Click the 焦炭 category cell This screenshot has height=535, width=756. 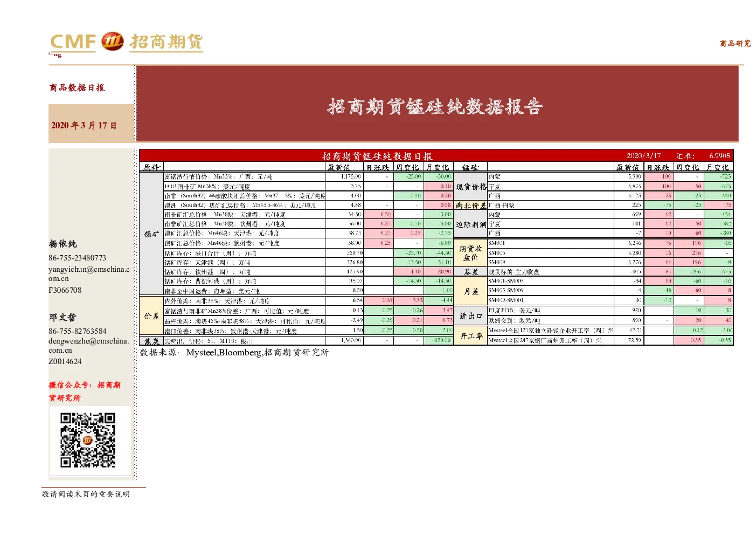click(151, 341)
